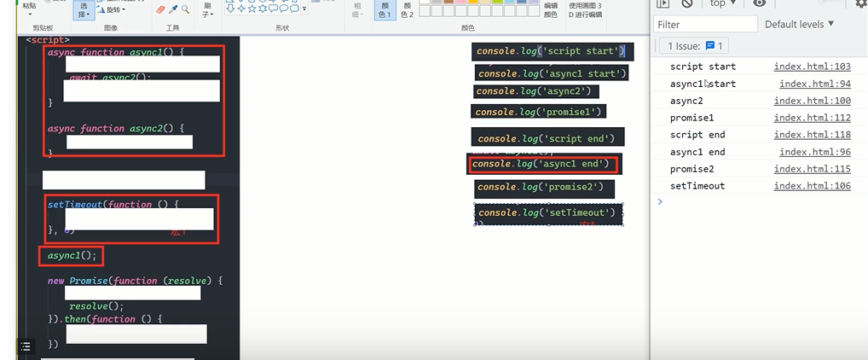868x360 pixels.
Task: Open source link index.html:112
Action: [812, 118]
